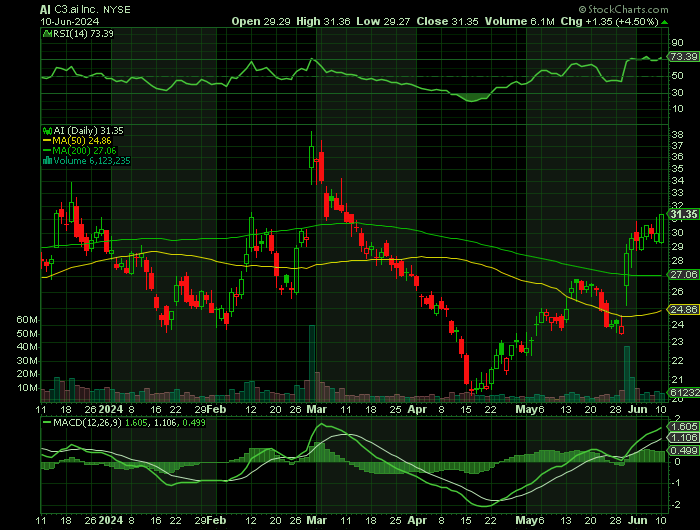Click the Volume legend bar icon
This screenshot has width=700, height=530.
pos(45,160)
